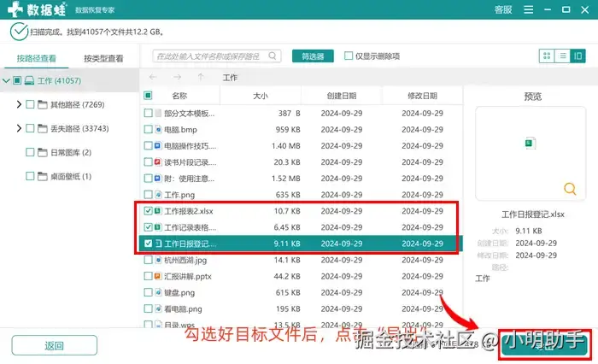
Task: Click the Word icon of 电脑操作技巧 file
Action: tap(158, 146)
